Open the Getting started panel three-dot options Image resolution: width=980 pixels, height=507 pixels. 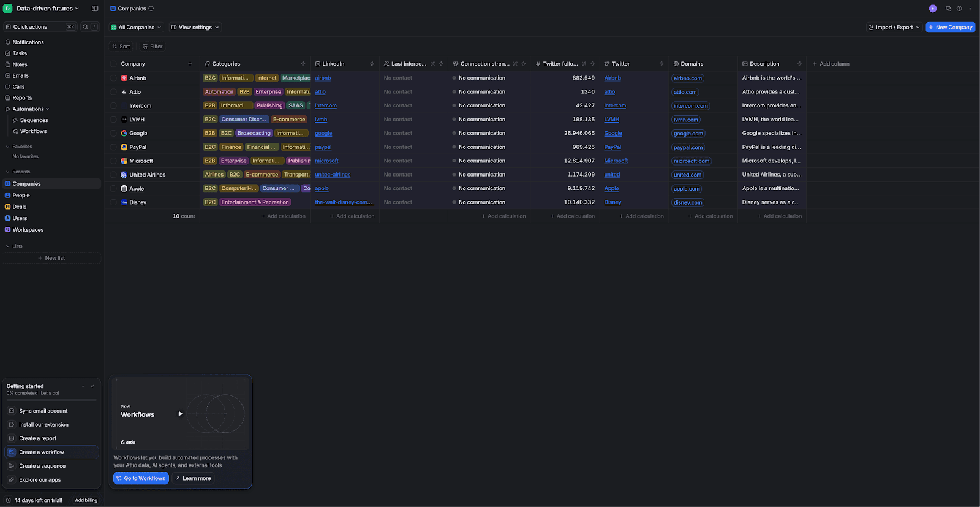pyautogui.click(x=83, y=386)
